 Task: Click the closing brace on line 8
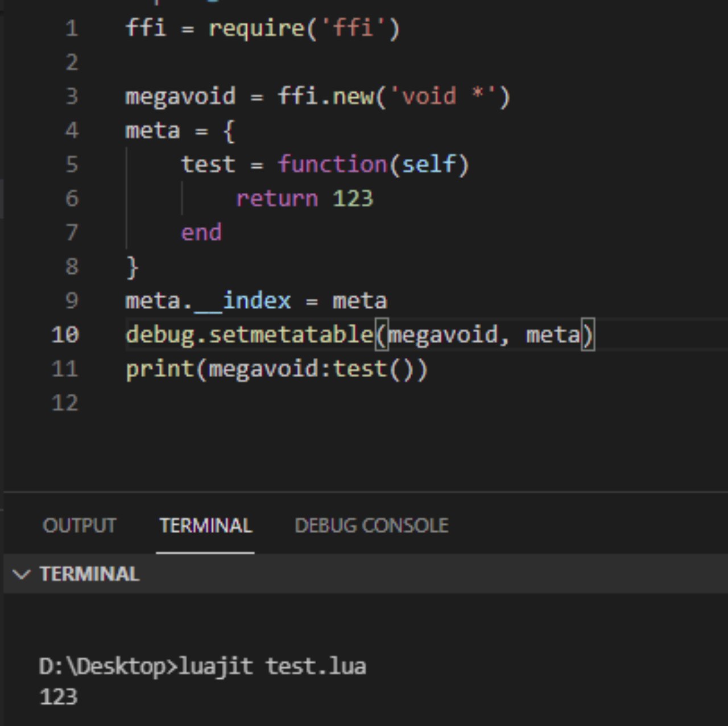133,267
